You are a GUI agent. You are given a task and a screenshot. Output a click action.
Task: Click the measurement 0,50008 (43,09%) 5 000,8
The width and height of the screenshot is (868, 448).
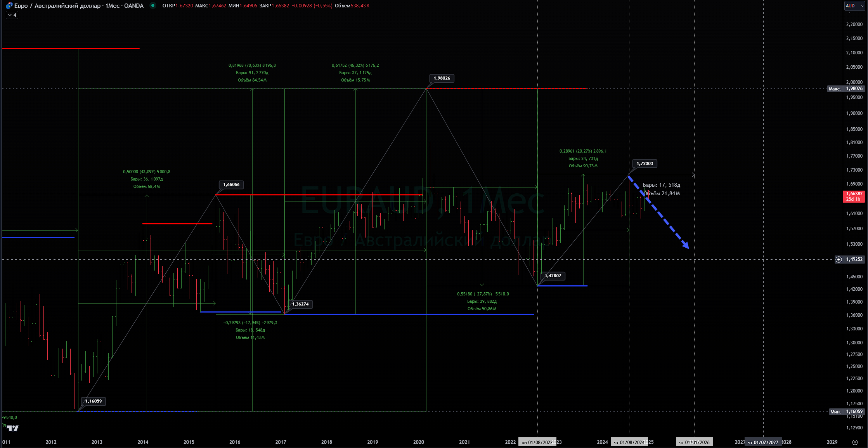pos(147,172)
